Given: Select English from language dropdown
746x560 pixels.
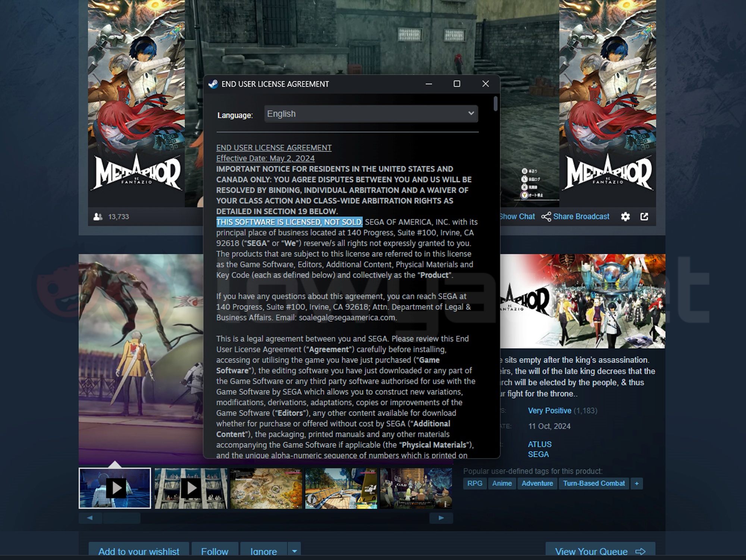Looking at the screenshot, I should [370, 114].
